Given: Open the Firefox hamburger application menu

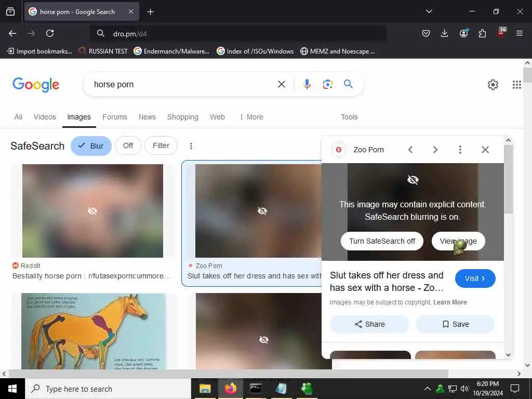Looking at the screenshot, I should [520, 33].
